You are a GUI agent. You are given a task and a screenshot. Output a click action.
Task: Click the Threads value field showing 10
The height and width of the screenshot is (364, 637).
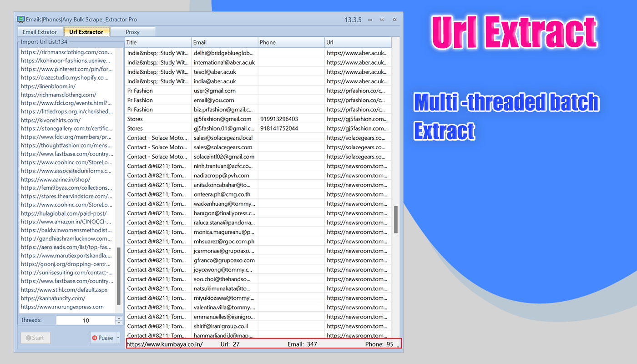(x=86, y=320)
